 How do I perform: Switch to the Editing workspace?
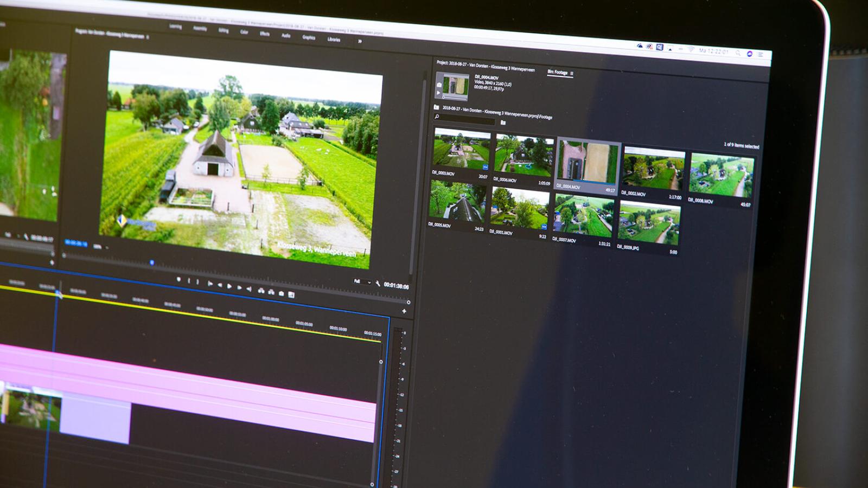[x=224, y=30]
